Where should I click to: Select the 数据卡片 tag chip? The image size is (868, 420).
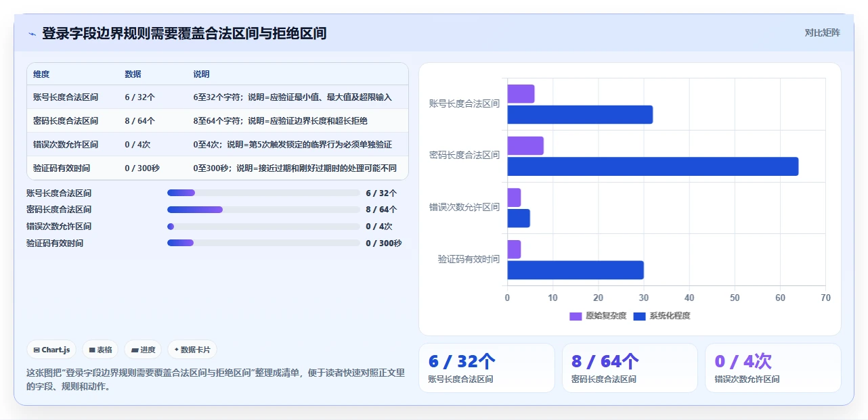(x=192, y=350)
